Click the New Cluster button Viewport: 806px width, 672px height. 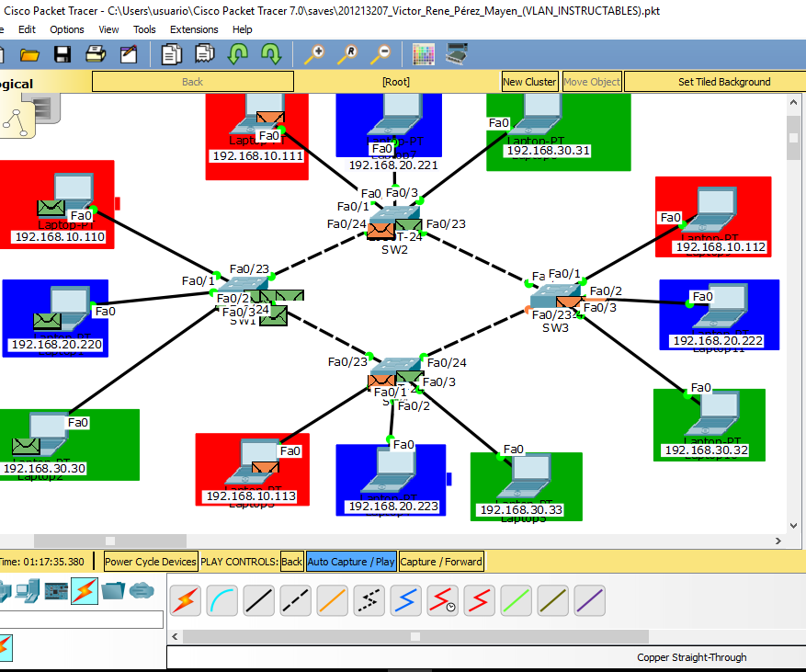point(529,82)
